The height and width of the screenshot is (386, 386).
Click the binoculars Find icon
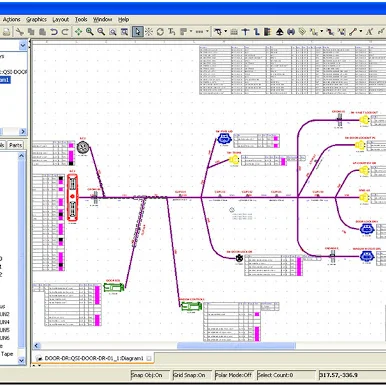[x=291, y=32]
